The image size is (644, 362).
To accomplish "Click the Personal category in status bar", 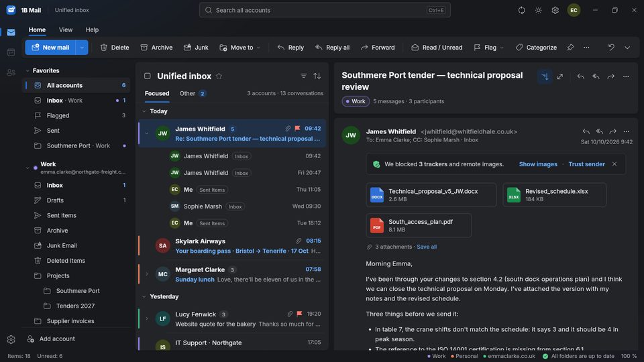I will coord(464,356).
